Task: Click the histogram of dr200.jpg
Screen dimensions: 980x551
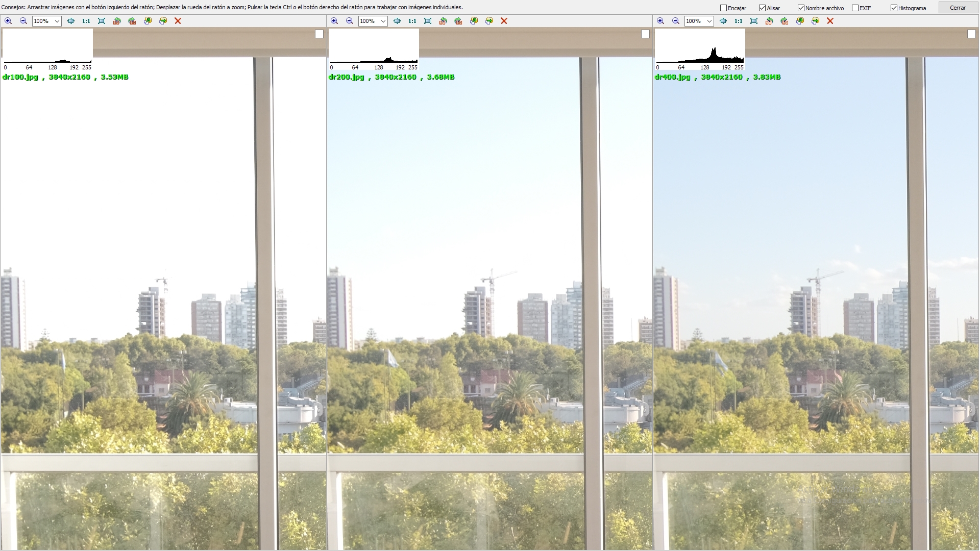Action: click(374, 49)
